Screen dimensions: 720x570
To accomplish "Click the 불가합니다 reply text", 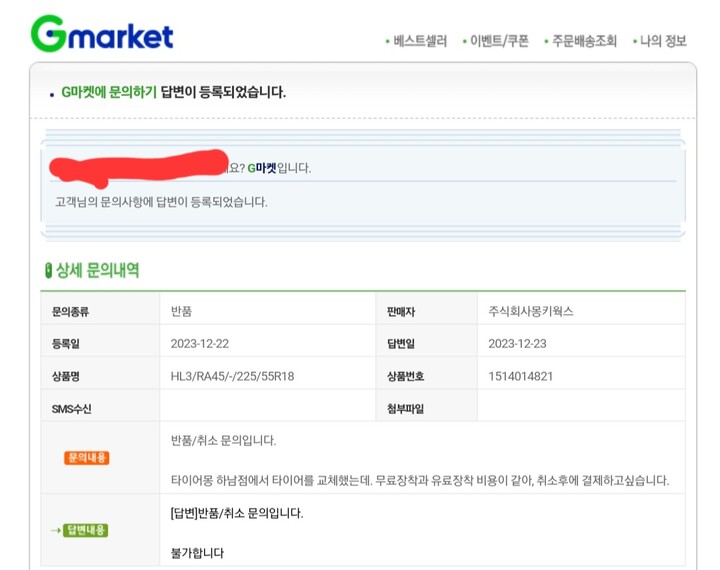I will click(197, 553).
